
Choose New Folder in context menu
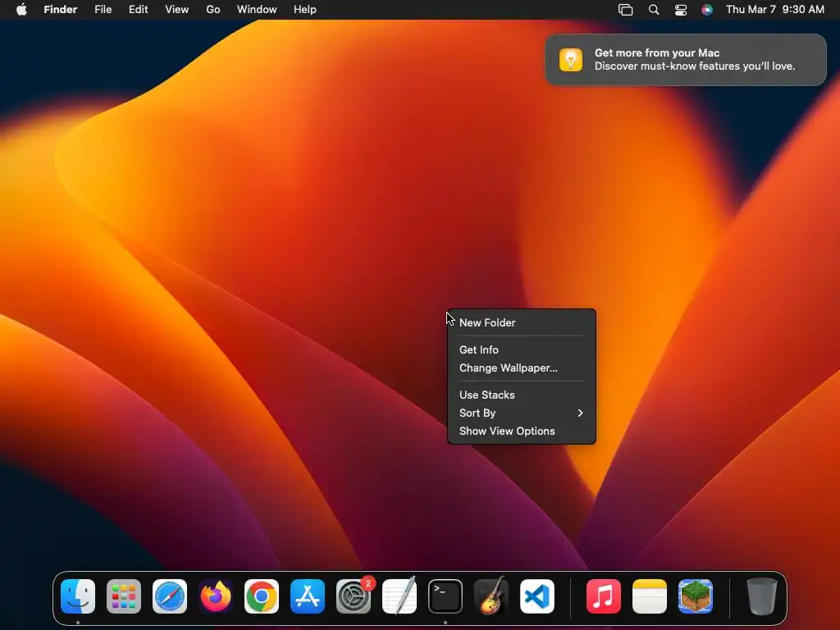(521, 322)
